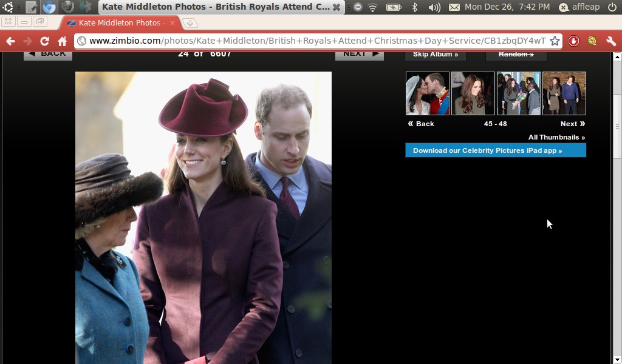
Task: Click Download our Celebrity Pictures iPad app
Action: (496, 150)
